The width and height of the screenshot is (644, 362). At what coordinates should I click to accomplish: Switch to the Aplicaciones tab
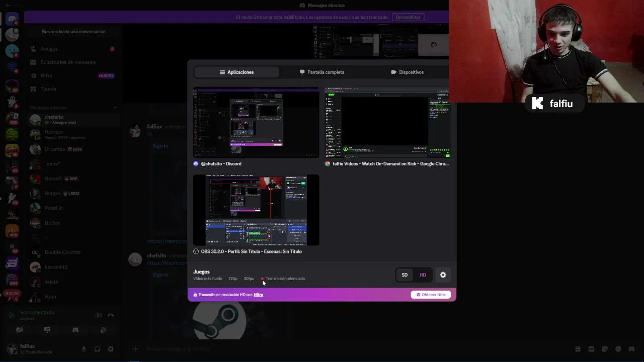tap(236, 72)
